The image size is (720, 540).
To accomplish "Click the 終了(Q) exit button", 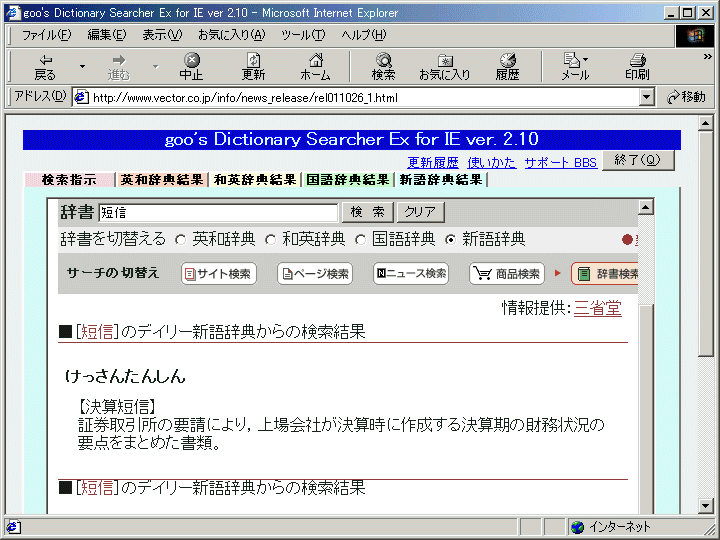I will (638, 160).
